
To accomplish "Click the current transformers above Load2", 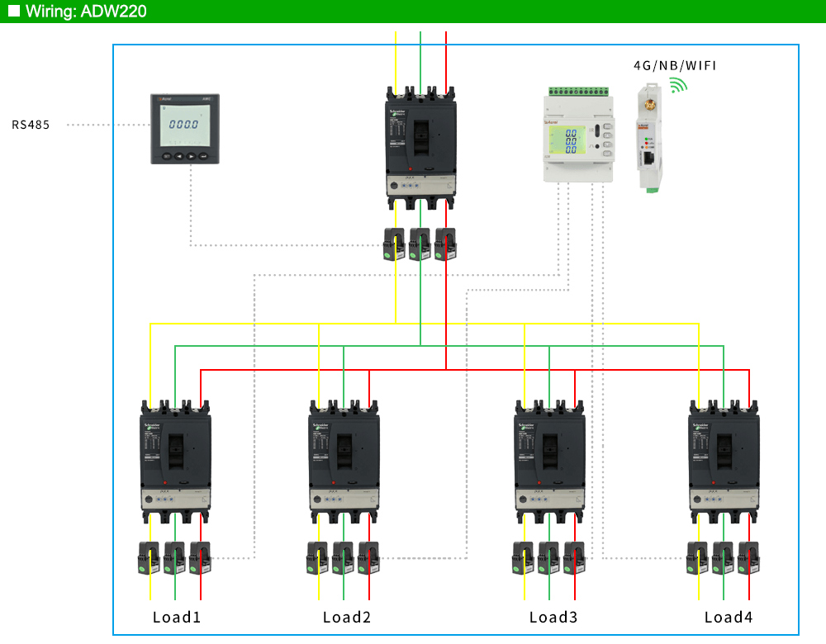I will point(344,558).
